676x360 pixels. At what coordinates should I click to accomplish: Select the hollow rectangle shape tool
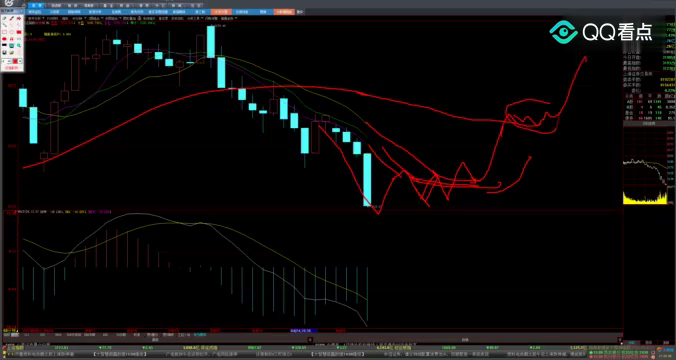[4, 32]
